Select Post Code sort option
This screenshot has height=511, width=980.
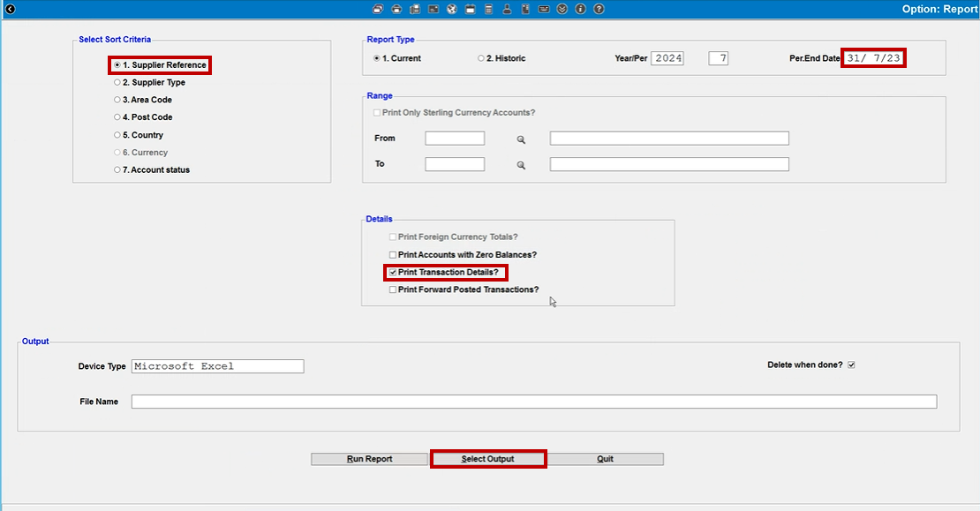143,117
